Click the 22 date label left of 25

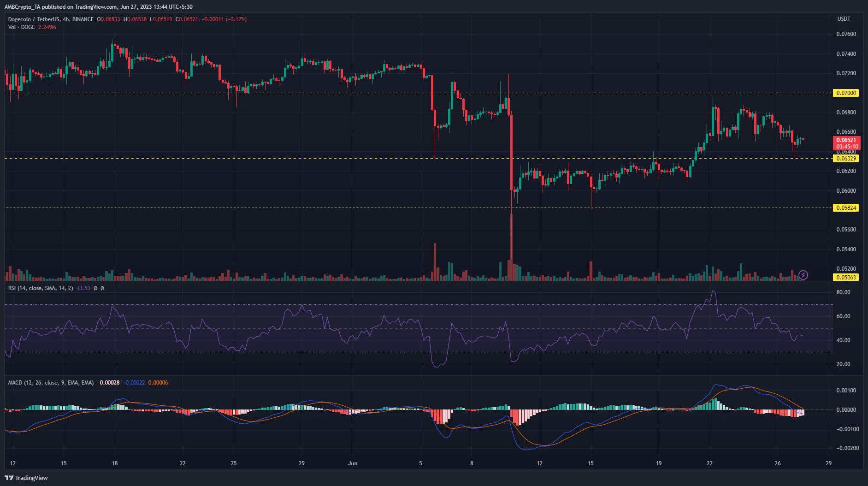pos(183,463)
